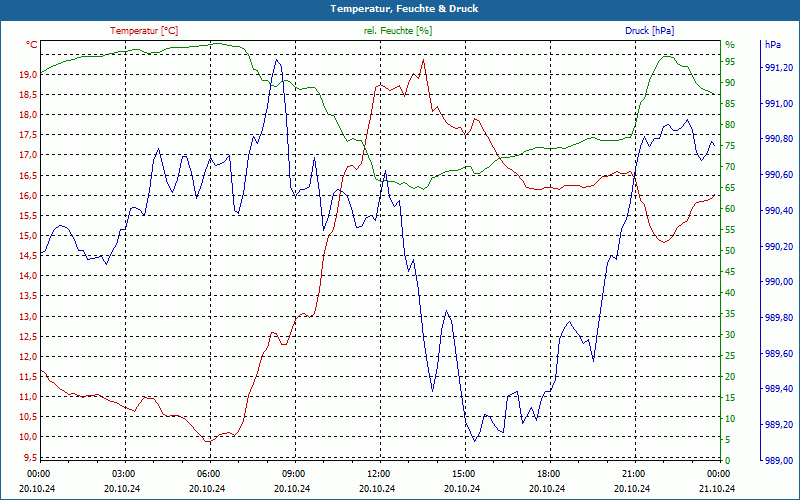Click the 12:00 time axis label
Screen dimensions: 800x500
pos(378,474)
